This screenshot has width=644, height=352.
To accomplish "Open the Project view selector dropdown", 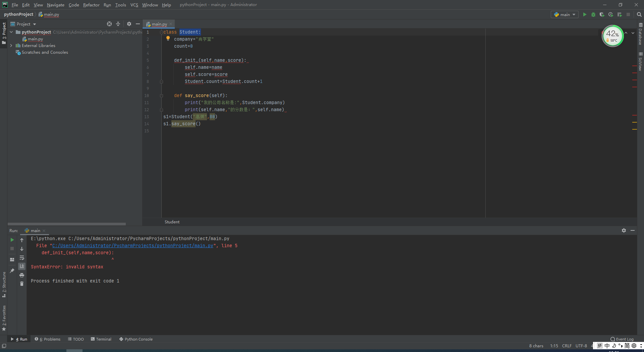I will 23,24.
